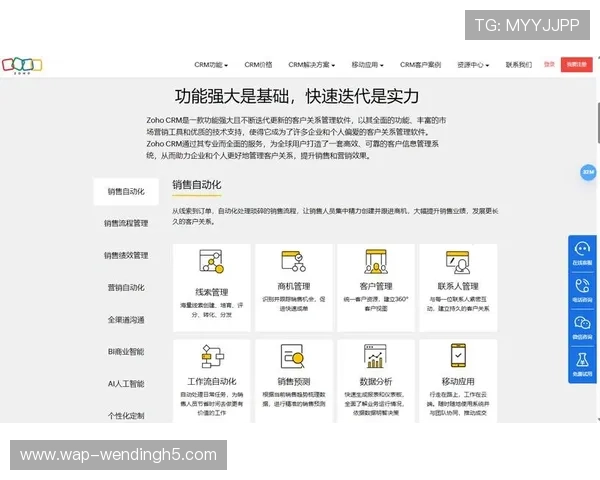Select the 个性化定制 sidebar tab

[x=126, y=416]
